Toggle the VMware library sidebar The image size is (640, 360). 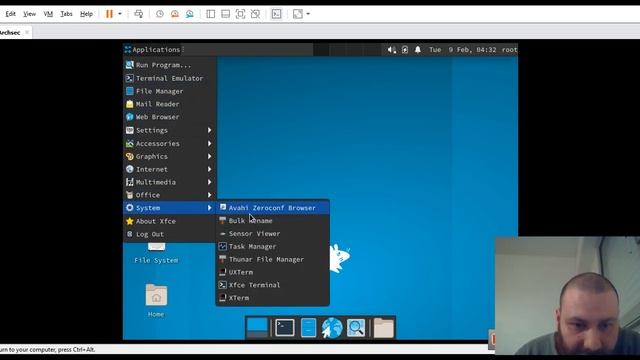[x=211, y=14]
